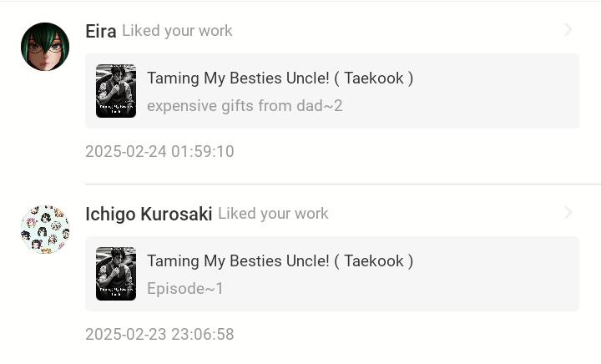
Task: Expand Ichigo Kurosaki's notification chevron arrow
Action: click(568, 213)
